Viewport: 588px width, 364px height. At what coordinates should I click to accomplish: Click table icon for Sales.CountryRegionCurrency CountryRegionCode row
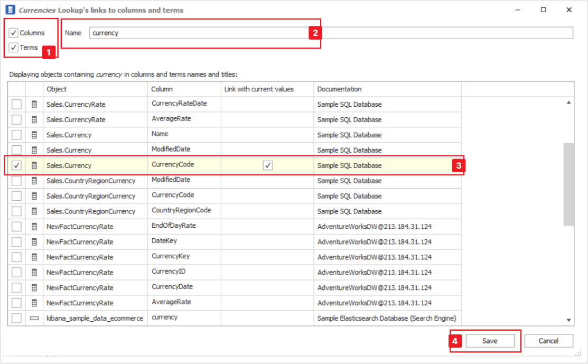tap(34, 211)
